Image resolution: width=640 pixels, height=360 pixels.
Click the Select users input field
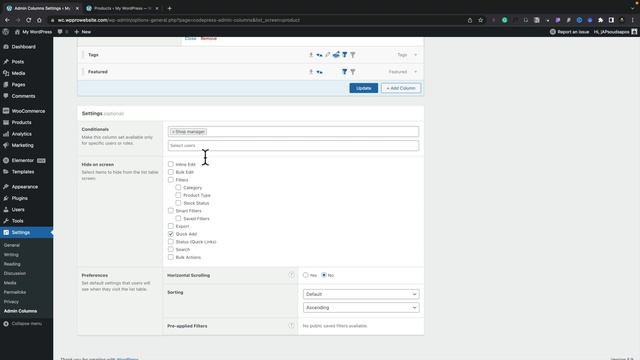(293, 146)
